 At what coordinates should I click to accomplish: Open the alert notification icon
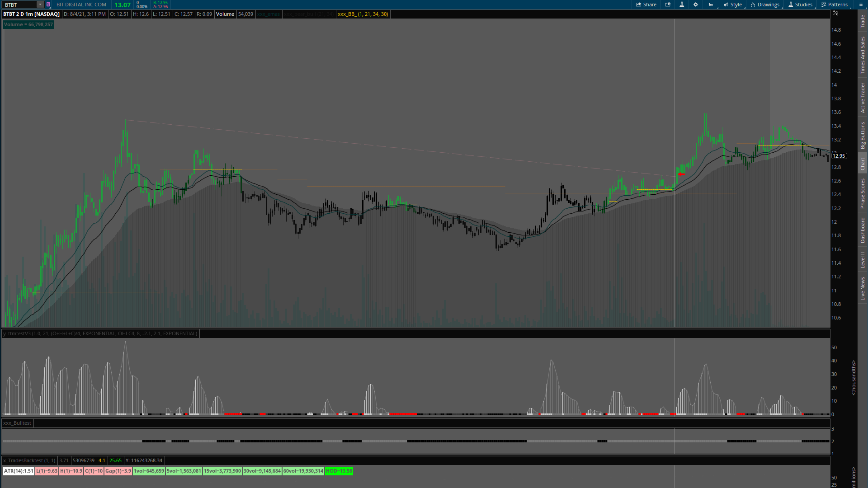(668, 5)
